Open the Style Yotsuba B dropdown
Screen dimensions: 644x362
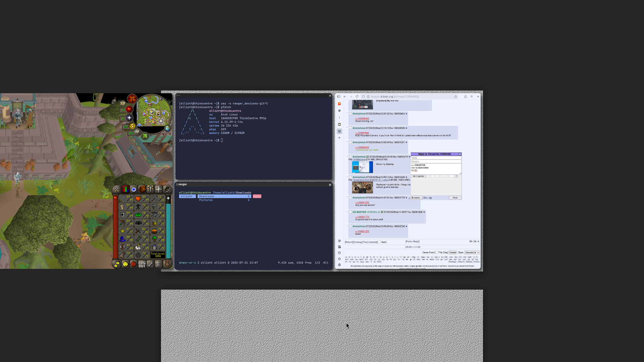tap(472, 252)
